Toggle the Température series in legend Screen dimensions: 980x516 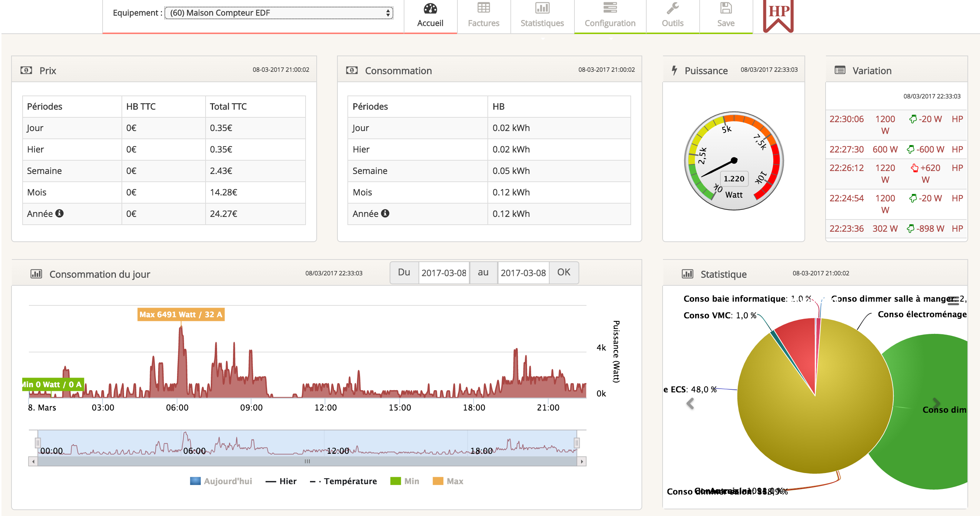click(343, 481)
